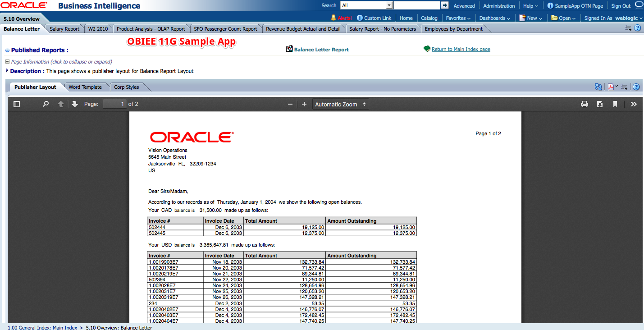This screenshot has height=330, width=644.
Task: Click inside the page number field
Action: coord(115,104)
